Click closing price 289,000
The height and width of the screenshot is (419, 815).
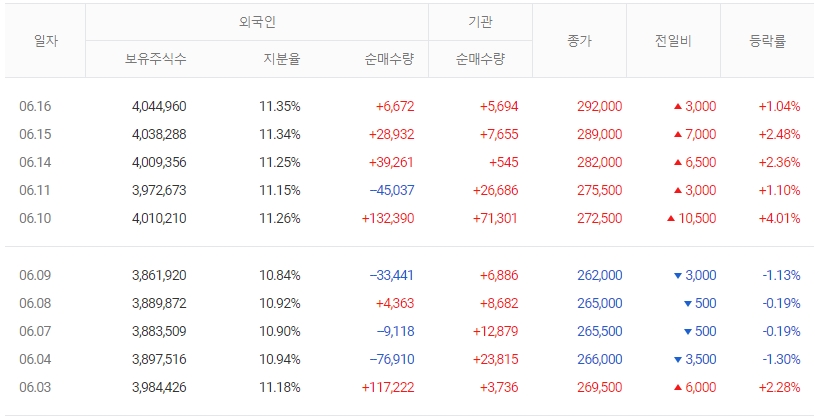click(x=600, y=135)
